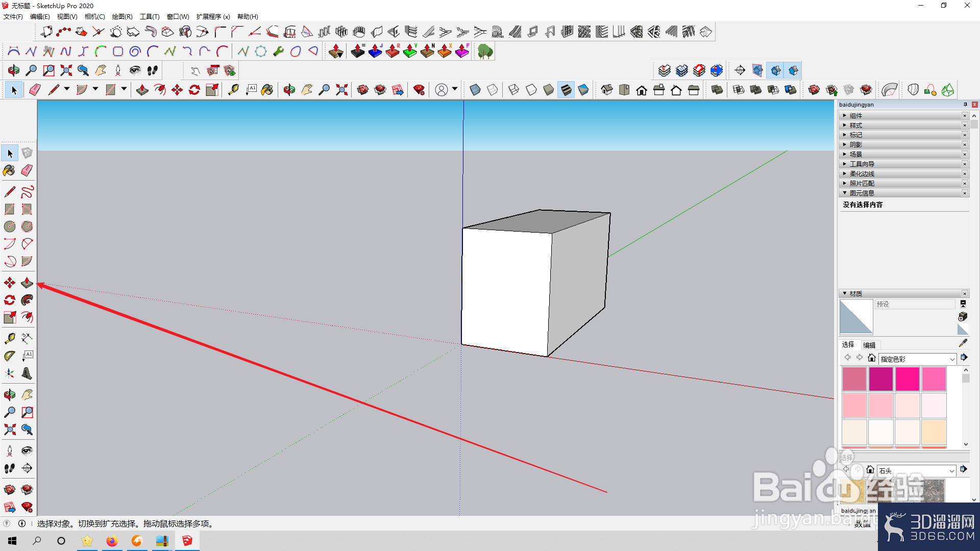Viewport: 980px width, 551px height.
Task: Click materials home button beside 指定色彩
Action: pos(872,358)
